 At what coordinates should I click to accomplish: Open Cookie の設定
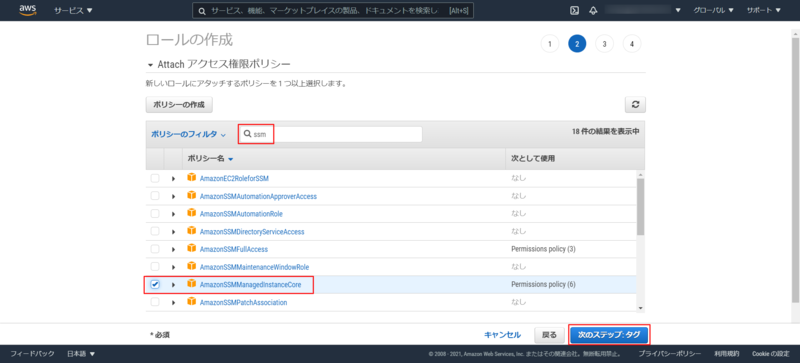tap(771, 354)
